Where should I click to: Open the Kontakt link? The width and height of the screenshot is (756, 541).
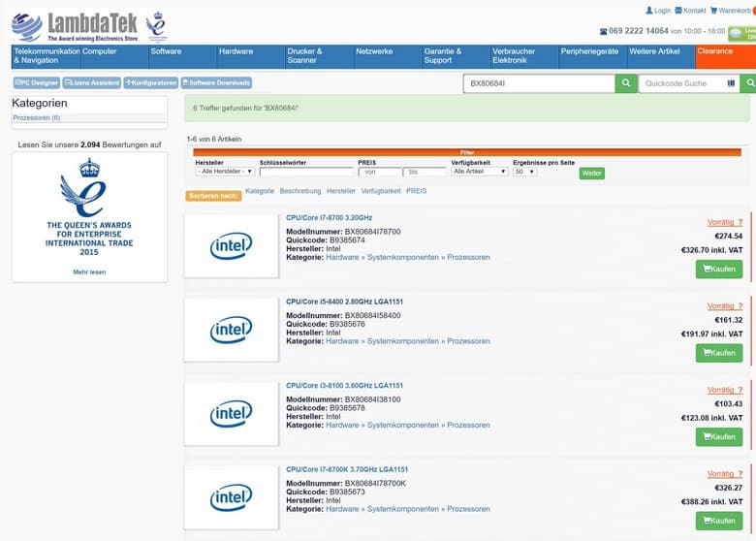pos(690,10)
